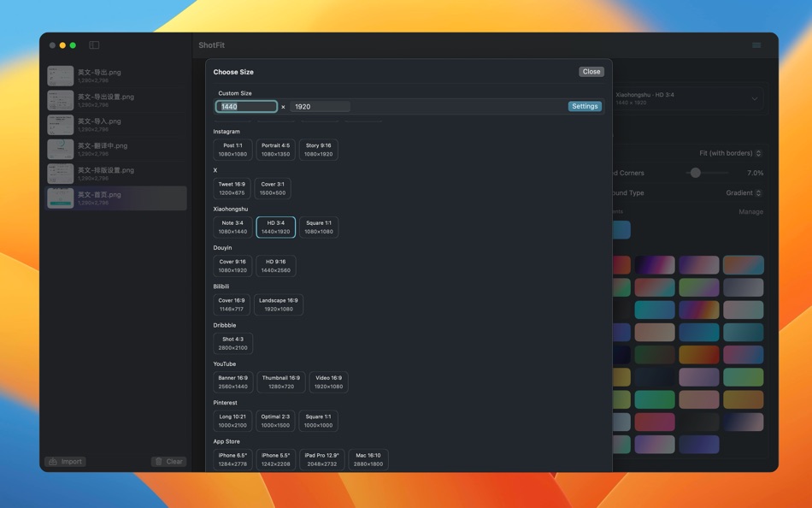Image resolution: width=812 pixels, height=508 pixels.
Task: Toggle the sidebar panel icon at top left
Action: [x=94, y=44]
